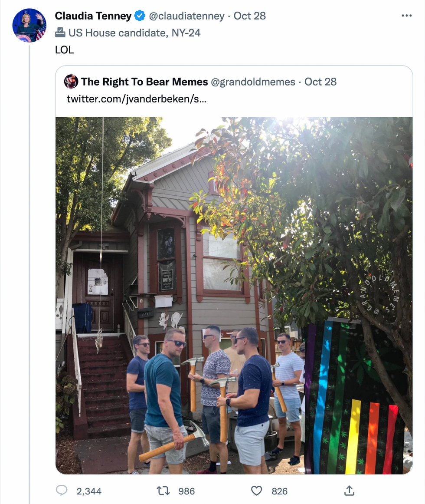Click the 2,344 replies count
This screenshot has width=425, height=504.
tap(89, 491)
